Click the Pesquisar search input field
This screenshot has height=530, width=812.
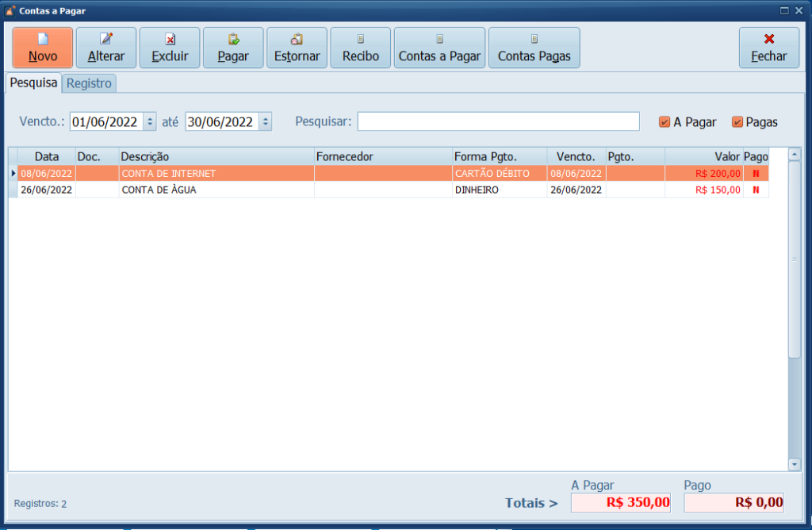[498, 121]
